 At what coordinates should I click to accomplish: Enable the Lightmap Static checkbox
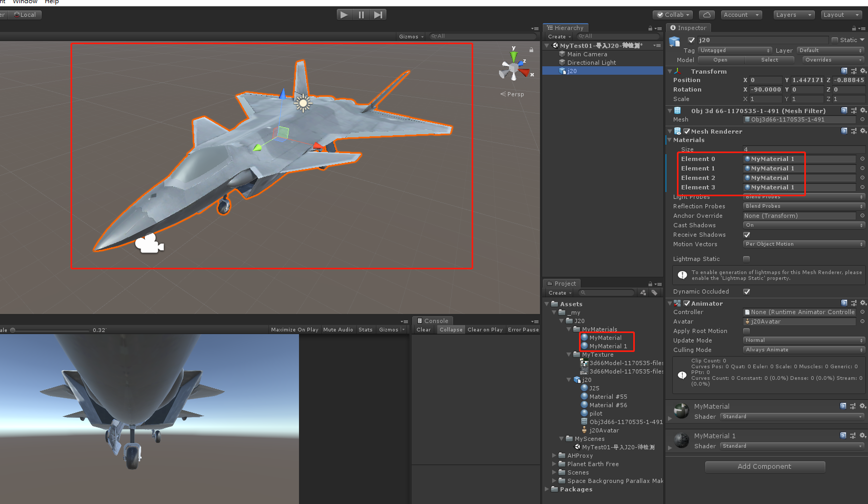point(746,258)
